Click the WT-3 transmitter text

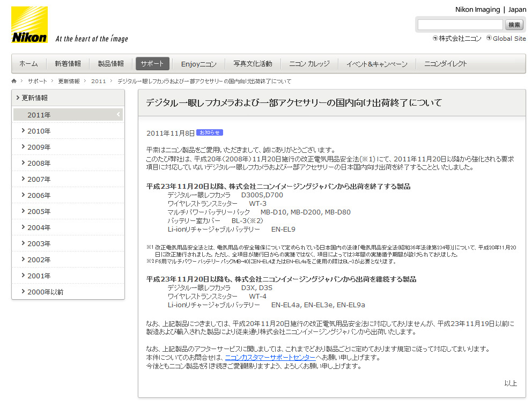(x=257, y=204)
